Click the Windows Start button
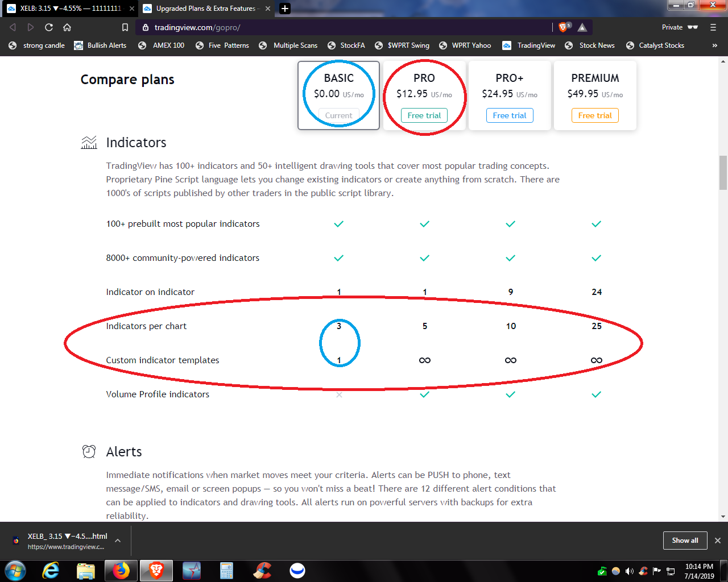 pyautogui.click(x=15, y=570)
